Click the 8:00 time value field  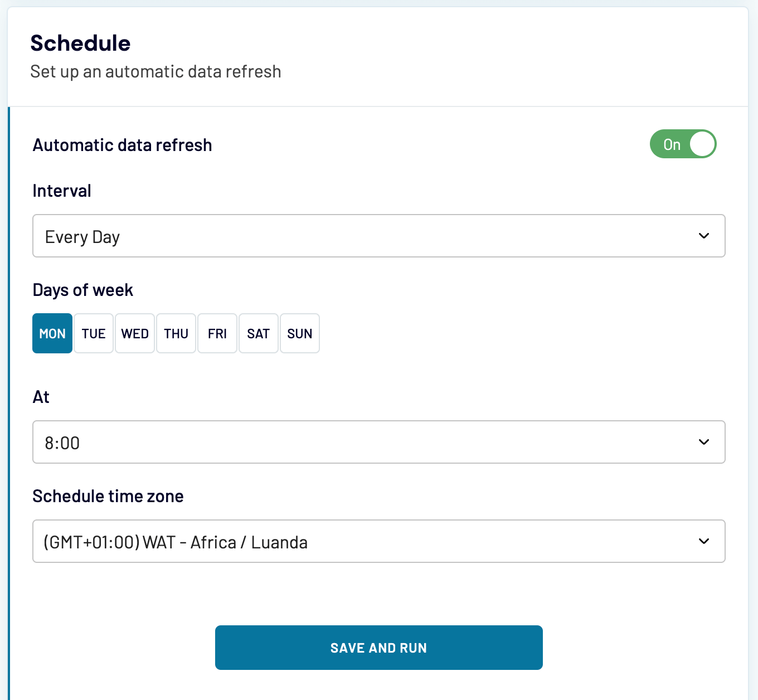[62, 442]
